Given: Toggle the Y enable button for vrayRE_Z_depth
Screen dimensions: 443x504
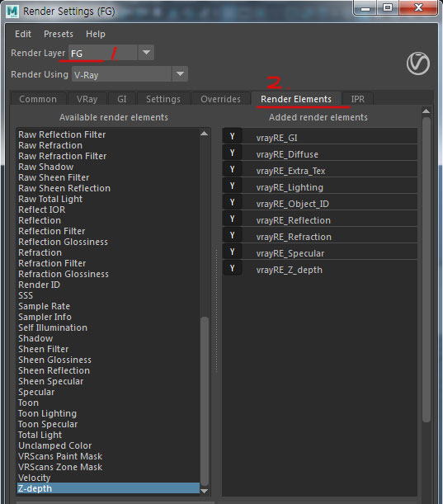Looking at the screenshot, I should (232, 268).
